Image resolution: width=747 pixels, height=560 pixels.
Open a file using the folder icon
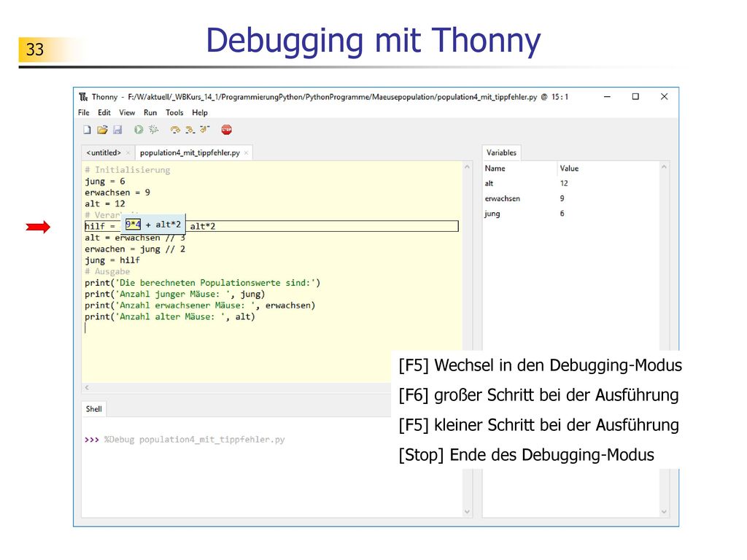pyautogui.click(x=102, y=130)
